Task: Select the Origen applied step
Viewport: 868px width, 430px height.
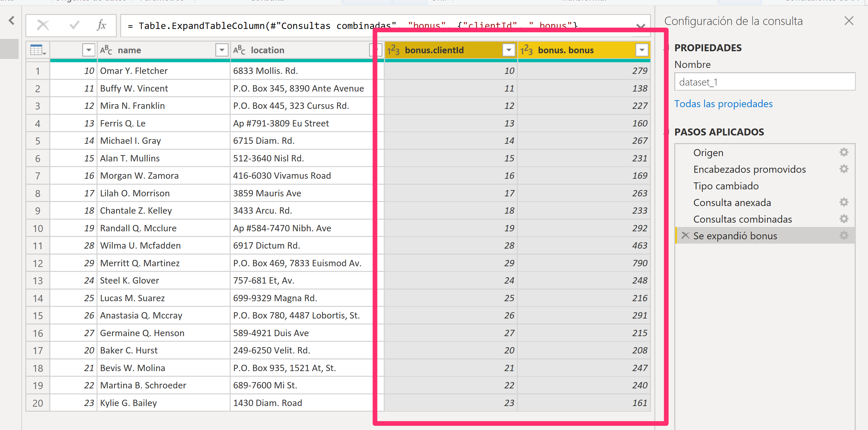Action: click(x=708, y=153)
